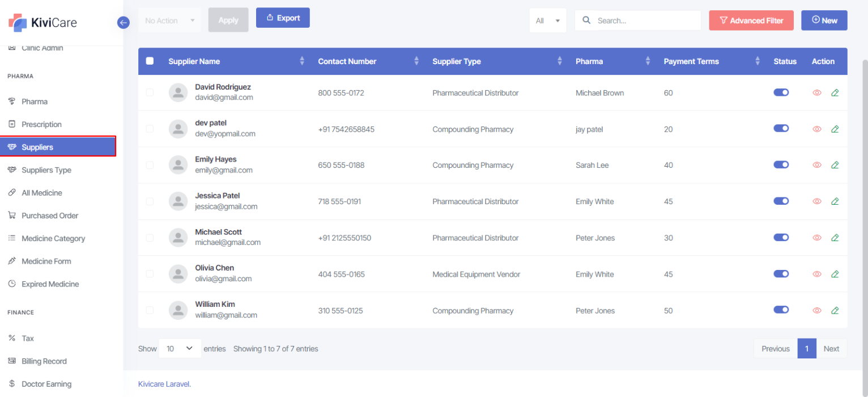
Task: Open All Medicine in the sidebar
Action: 42,193
